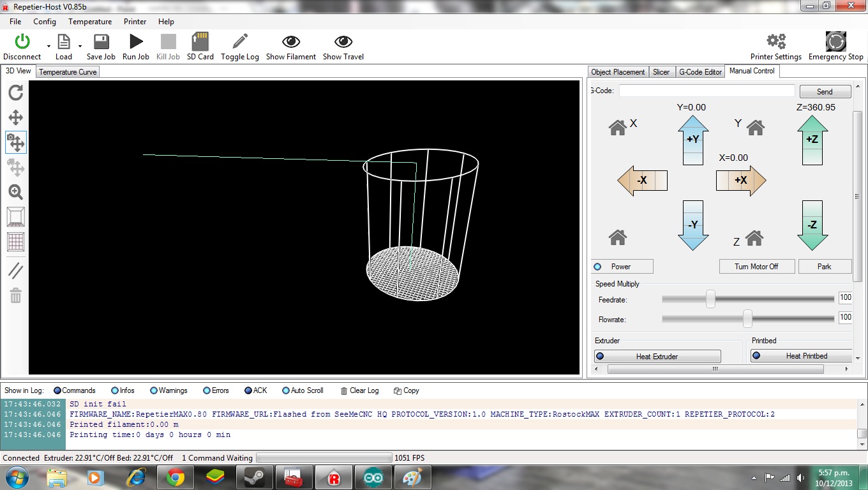The width and height of the screenshot is (868, 490).
Task: Click the Send G-Code button
Action: 825,92
